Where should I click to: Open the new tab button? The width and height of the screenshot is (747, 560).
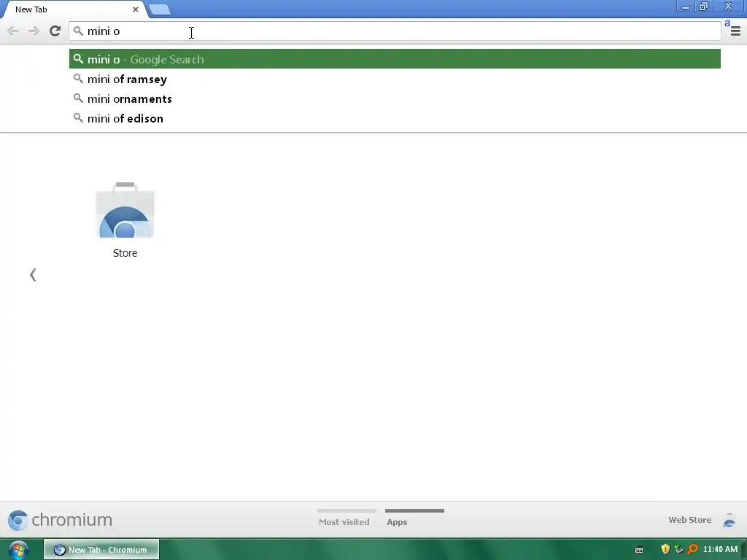coord(160,9)
